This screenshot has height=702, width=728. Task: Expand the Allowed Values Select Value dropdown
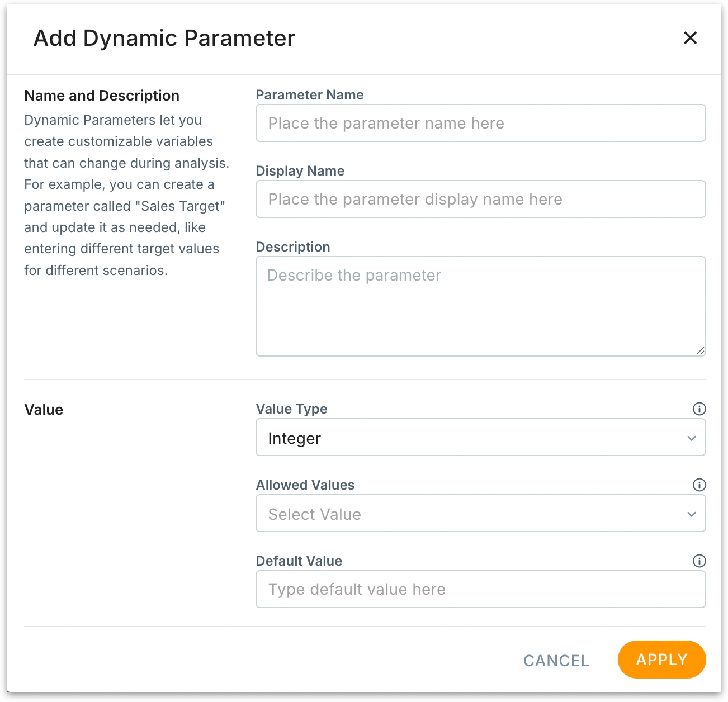tap(480, 514)
